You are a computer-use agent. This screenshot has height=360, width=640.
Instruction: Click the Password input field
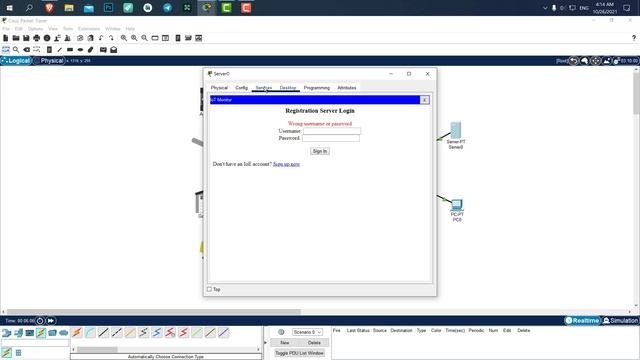pos(331,138)
